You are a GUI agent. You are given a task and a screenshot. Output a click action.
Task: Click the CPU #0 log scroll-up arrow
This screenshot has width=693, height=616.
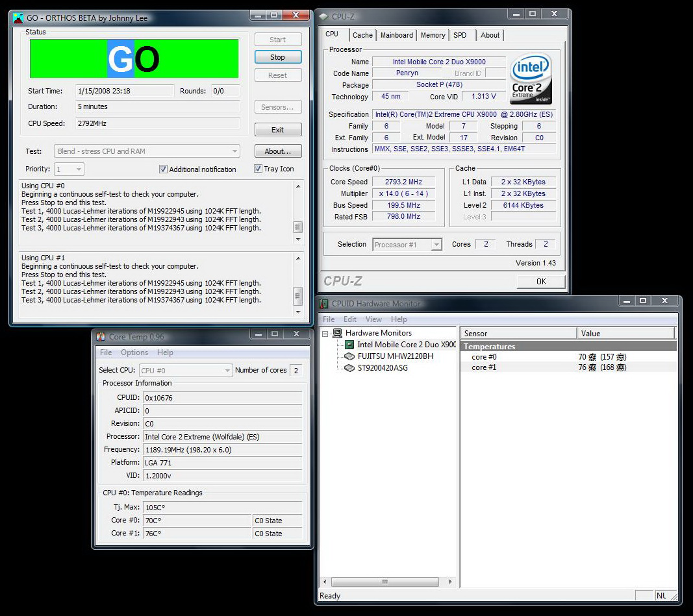point(298,186)
